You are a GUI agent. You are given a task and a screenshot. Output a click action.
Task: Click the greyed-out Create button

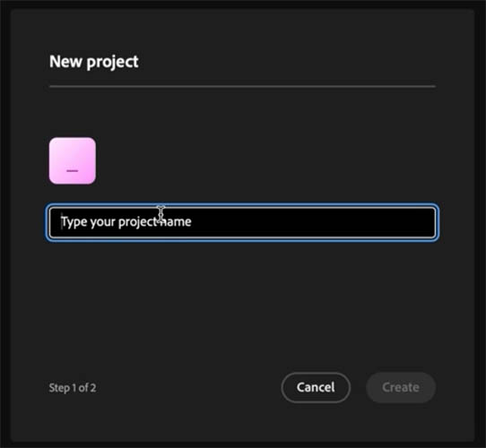(401, 387)
